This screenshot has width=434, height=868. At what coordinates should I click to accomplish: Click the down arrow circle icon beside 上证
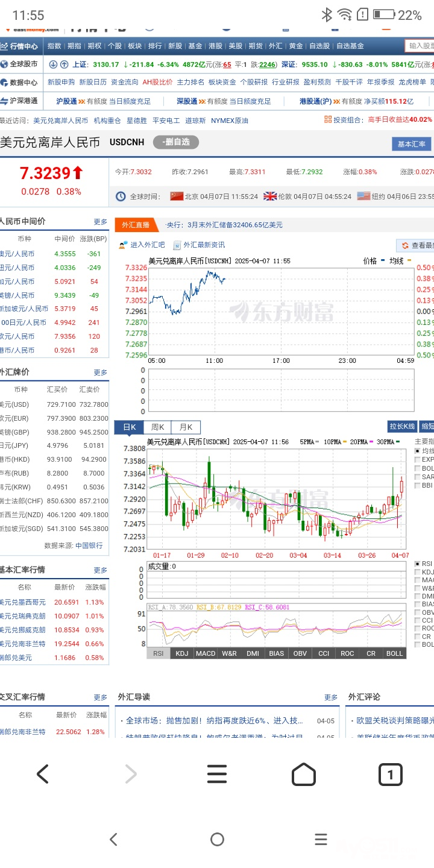[x=53, y=64]
